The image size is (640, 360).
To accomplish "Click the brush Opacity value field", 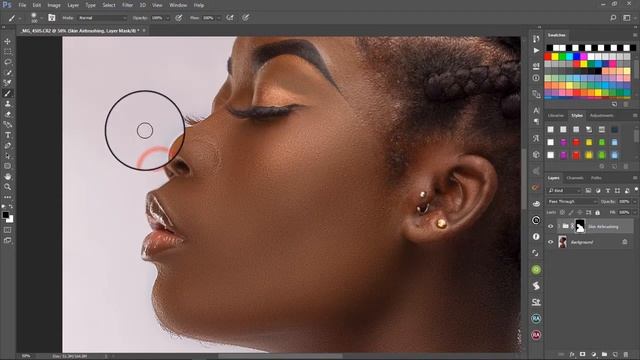I will [x=157, y=18].
